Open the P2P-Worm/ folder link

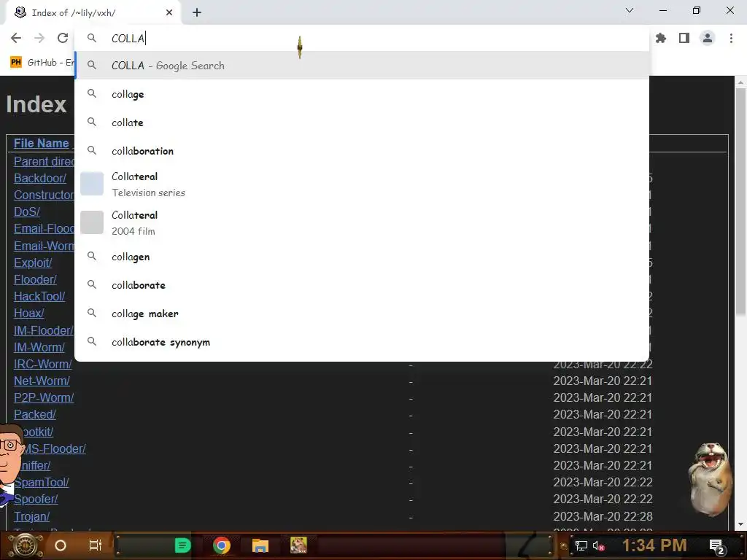[x=44, y=397]
